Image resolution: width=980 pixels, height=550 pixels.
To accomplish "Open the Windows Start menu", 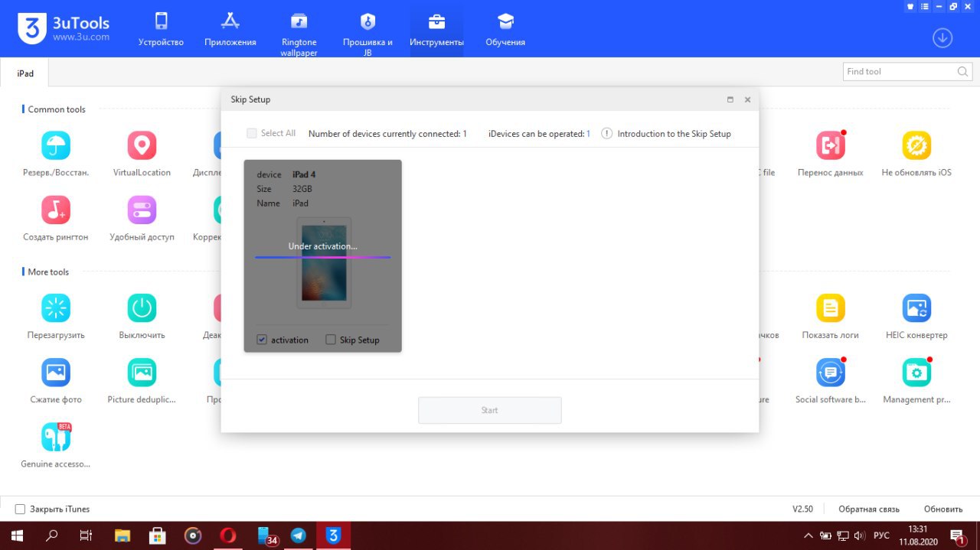I will (17, 535).
